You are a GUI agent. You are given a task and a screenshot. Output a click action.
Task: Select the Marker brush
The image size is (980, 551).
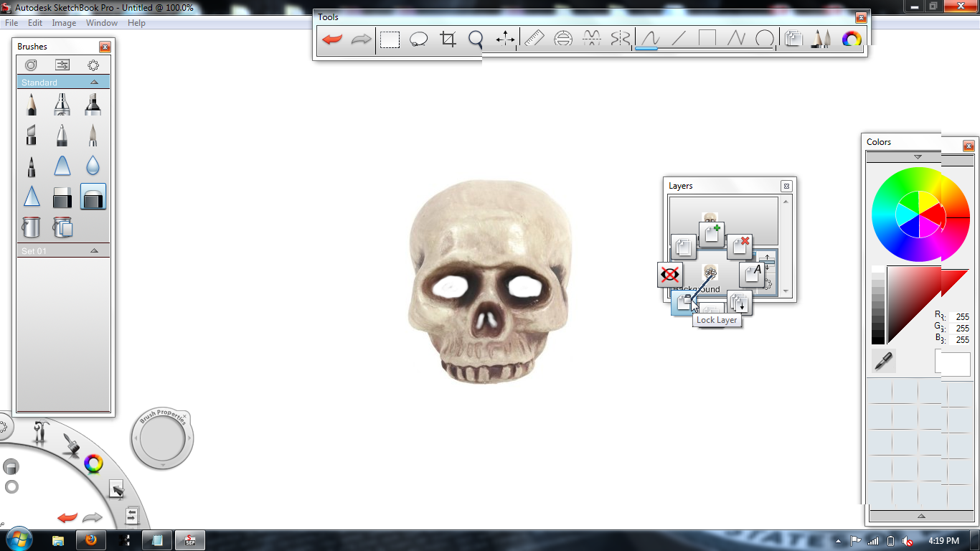pos(93,105)
